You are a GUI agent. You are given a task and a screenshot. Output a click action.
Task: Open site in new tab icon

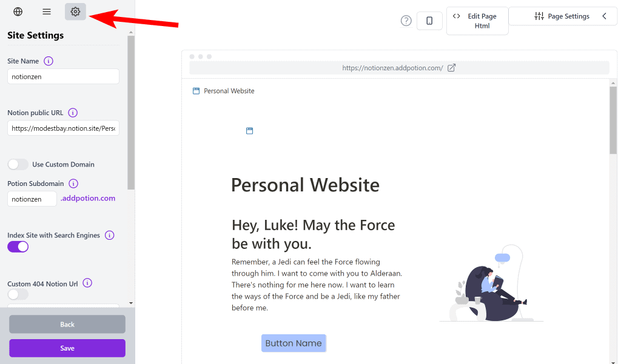451,68
